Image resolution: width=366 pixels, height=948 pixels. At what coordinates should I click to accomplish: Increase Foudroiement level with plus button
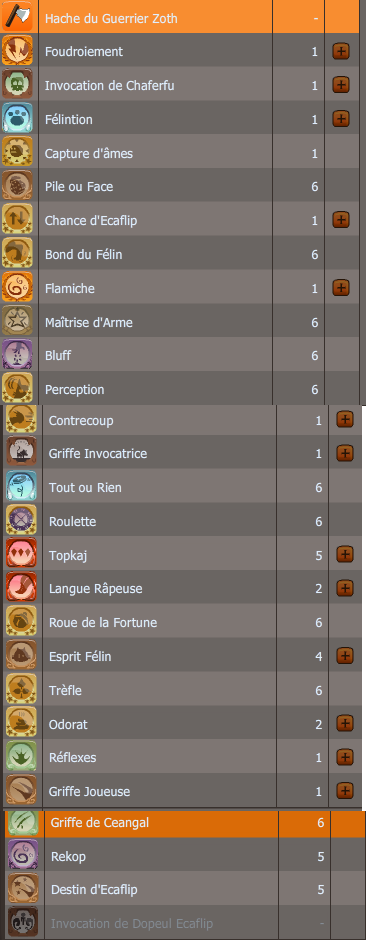341,51
